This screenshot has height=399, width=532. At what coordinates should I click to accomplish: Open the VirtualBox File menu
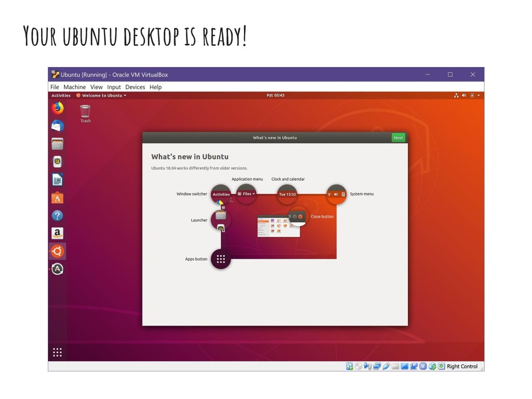click(x=55, y=87)
